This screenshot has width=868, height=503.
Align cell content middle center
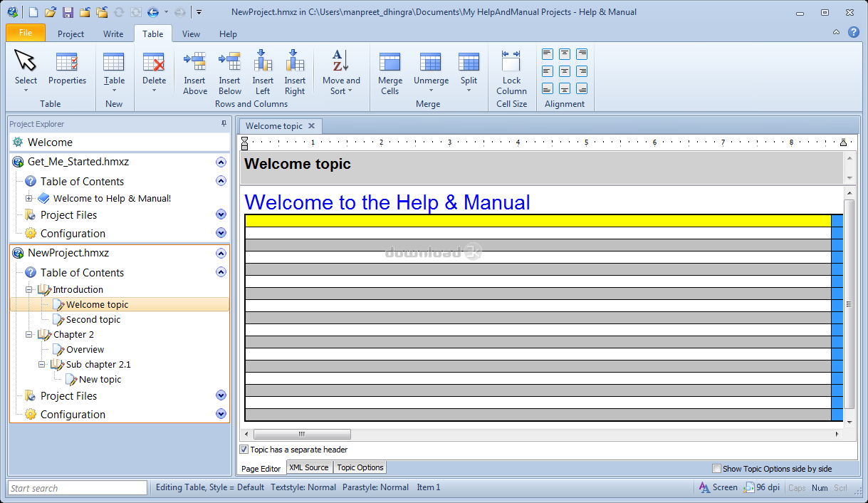pos(565,71)
